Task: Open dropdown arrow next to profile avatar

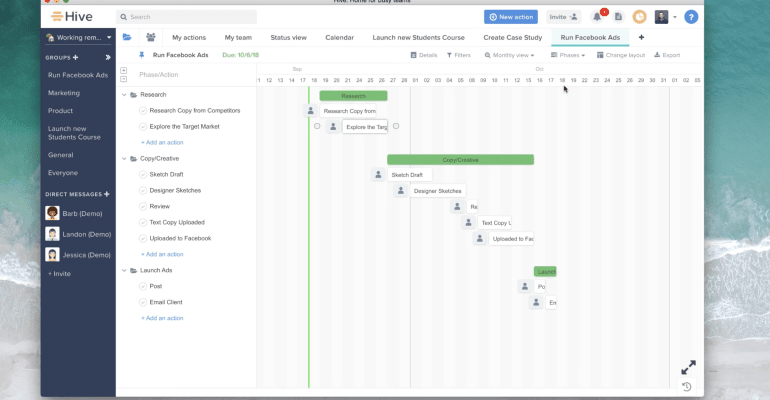Action: [675, 17]
